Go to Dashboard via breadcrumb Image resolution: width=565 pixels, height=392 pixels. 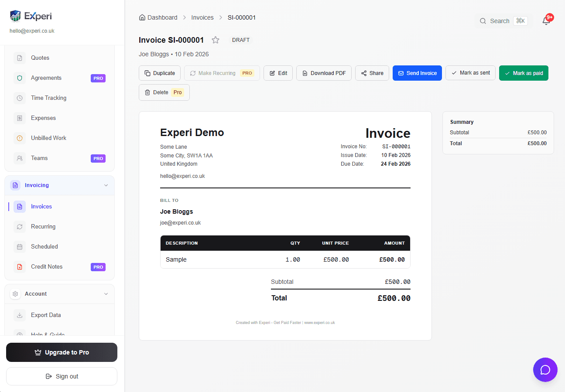pyautogui.click(x=162, y=17)
